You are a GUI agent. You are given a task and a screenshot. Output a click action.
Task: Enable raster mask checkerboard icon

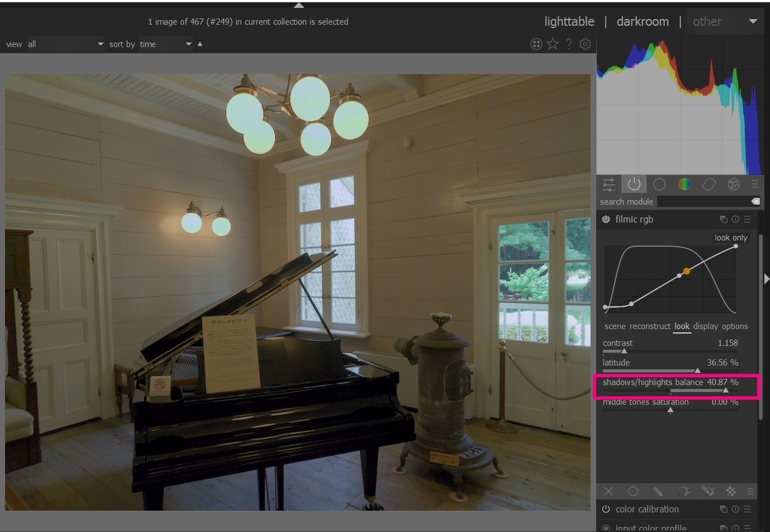point(731,492)
